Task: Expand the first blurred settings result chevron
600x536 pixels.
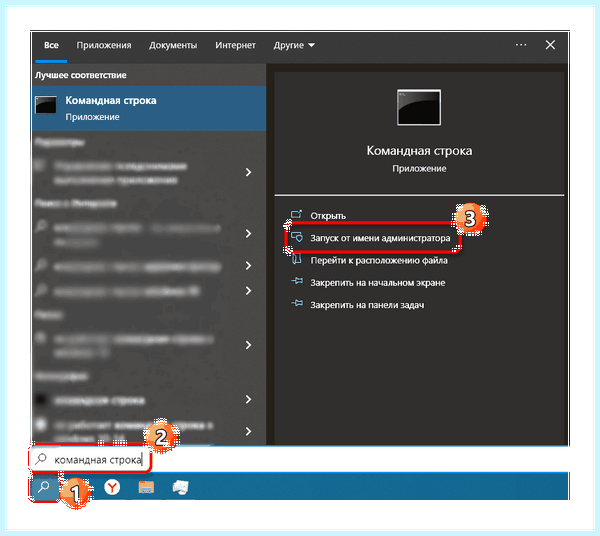Action: pos(249,172)
